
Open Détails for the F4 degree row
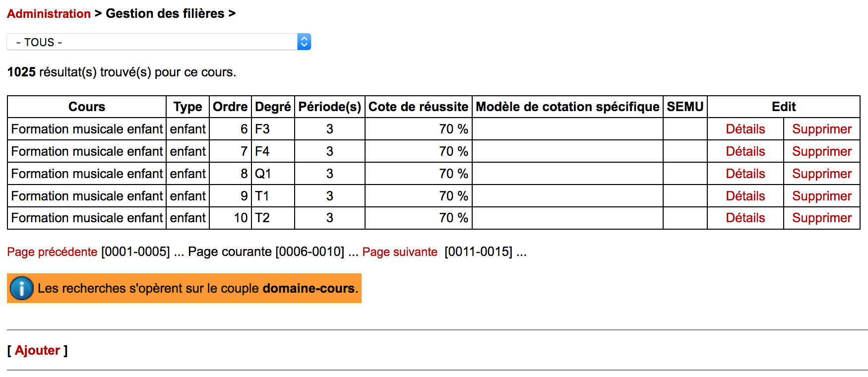(745, 151)
